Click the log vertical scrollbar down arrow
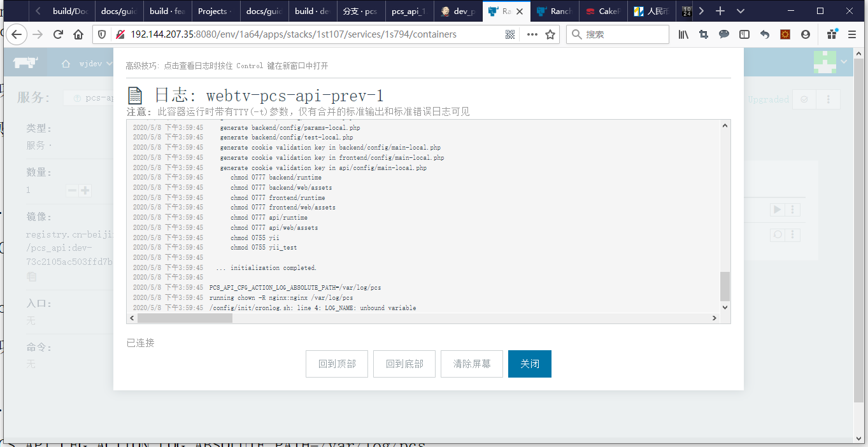 [x=725, y=307]
